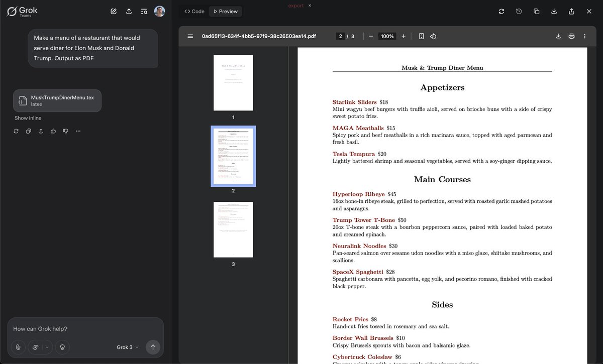Click zoom out minus control in PDF toolbar

click(371, 36)
